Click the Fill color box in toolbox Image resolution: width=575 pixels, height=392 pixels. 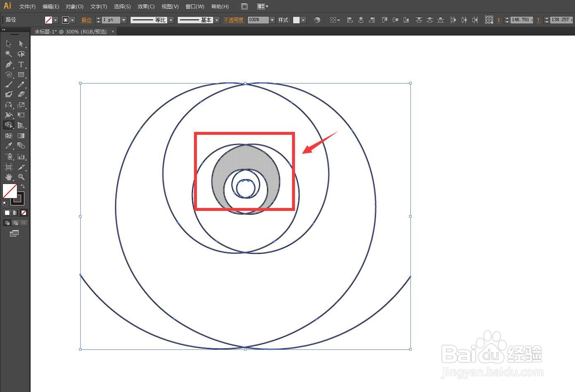[x=10, y=191]
